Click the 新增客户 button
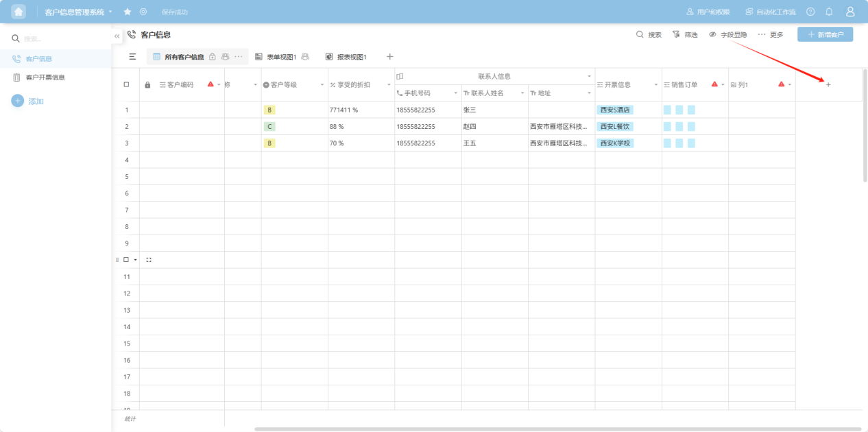Screen dimensions: 868x432 (x=825, y=34)
